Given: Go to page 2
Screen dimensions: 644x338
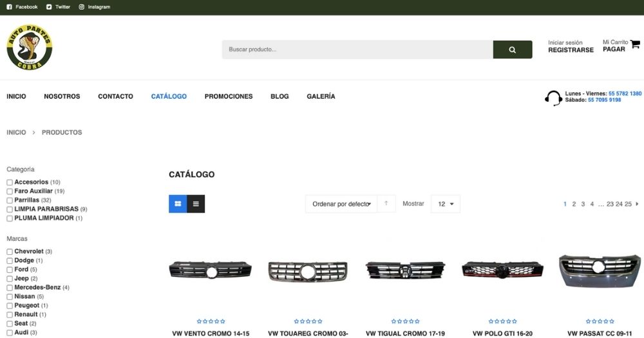Looking at the screenshot, I should coord(574,204).
